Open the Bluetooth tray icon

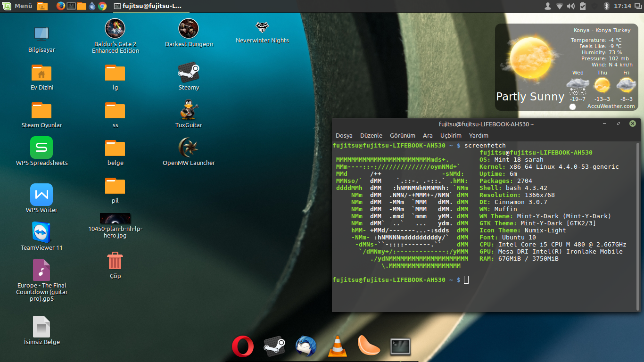[607, 6]
